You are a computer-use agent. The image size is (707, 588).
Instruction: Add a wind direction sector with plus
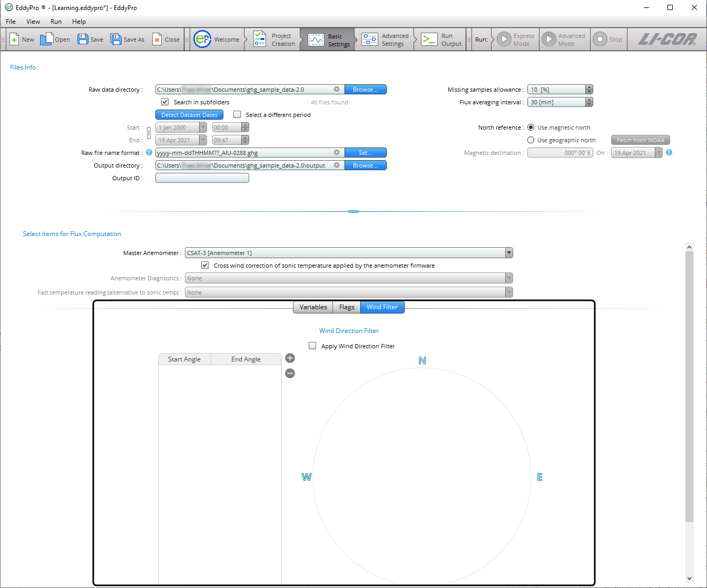[290, 358]
